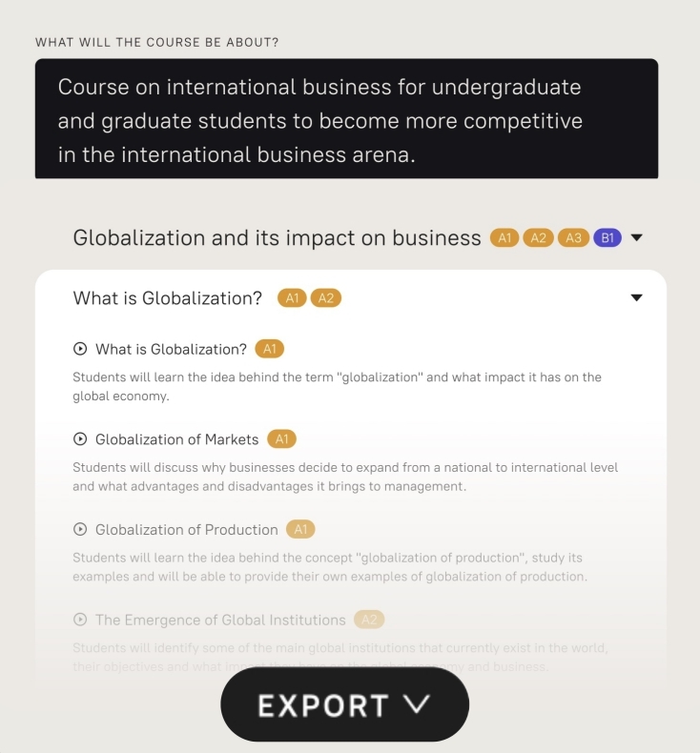Click the A1 badge beside the section heading
Image resolution: width=700 pixels, height=753 pixels.
292,298
